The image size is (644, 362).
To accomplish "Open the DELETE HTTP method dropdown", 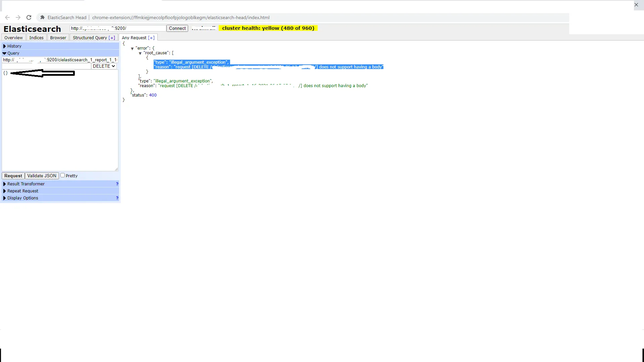I will [x=104, y=66].
